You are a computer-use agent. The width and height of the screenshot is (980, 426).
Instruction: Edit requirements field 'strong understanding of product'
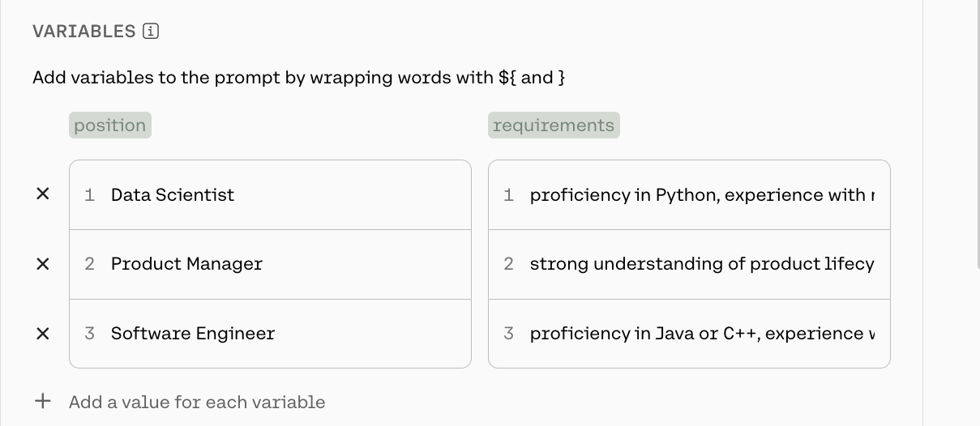point(689,265)
